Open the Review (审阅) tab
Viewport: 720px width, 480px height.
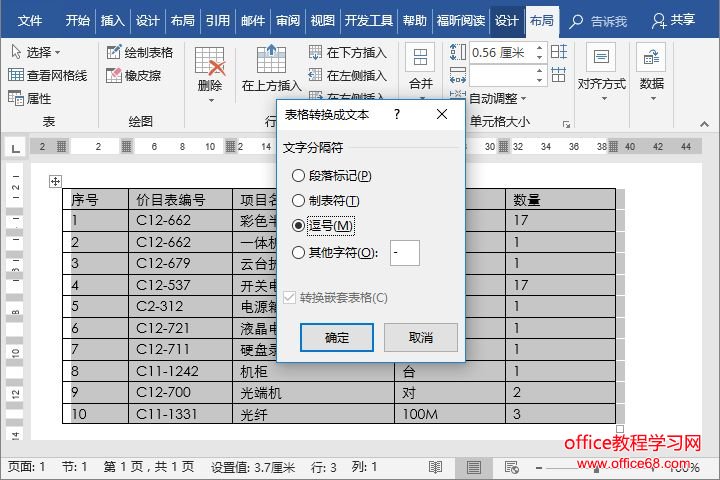[x=288, y=21]
